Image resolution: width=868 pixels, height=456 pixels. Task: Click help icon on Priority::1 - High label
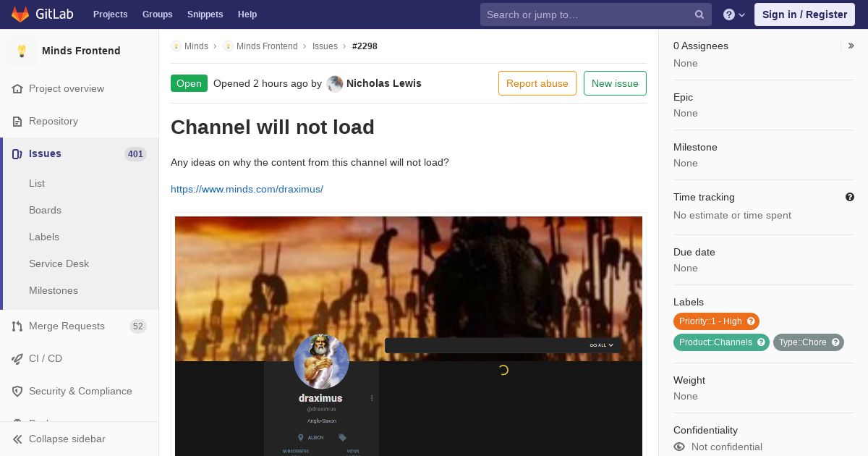751,321
